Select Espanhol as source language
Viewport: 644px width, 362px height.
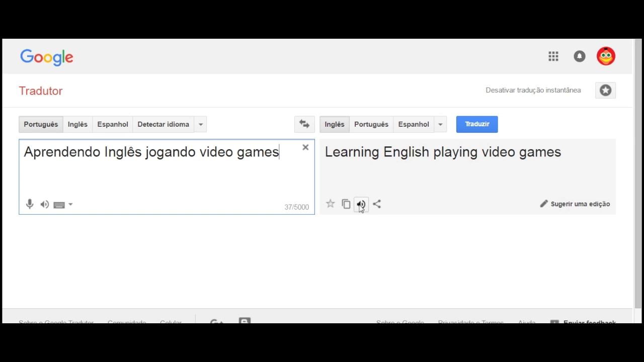click(113, 124)
